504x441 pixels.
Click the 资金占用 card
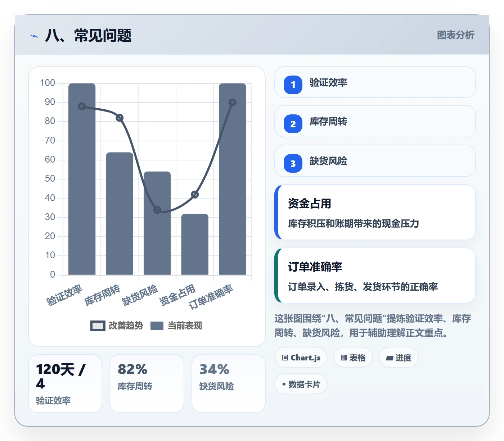[x=375, y=212]
